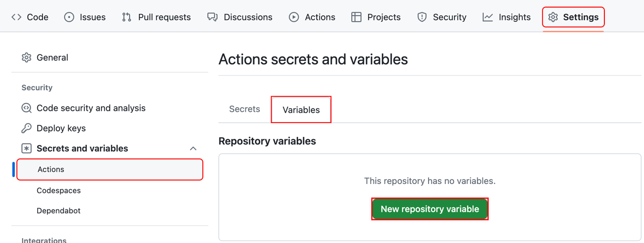The height and width of the screenshot is (243, 644).
Task: Switch to the Secrets tab
Action: (245, 109)
